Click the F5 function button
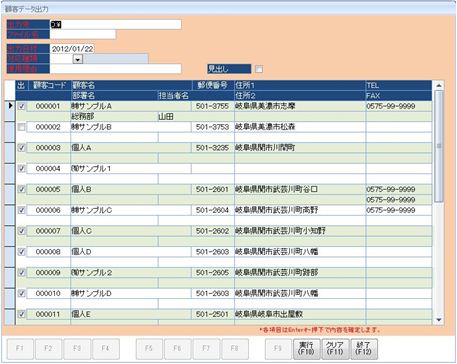The width and height of the screenshot is (457, 364). pos(149,349)
